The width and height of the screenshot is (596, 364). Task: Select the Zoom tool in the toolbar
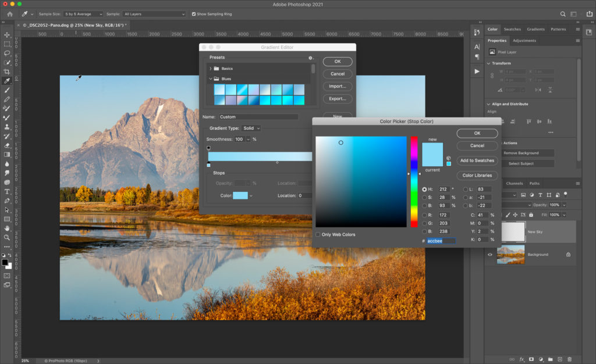(7, 237)
